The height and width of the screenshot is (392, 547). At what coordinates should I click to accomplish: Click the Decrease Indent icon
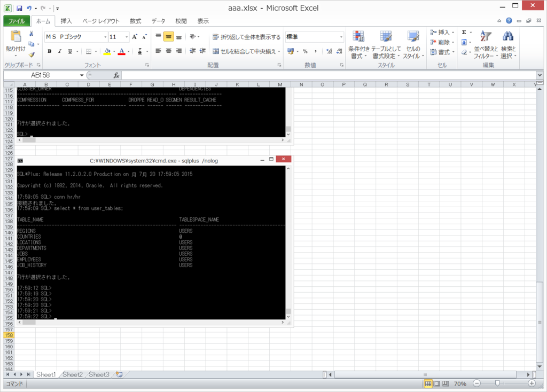coord(192,51)
